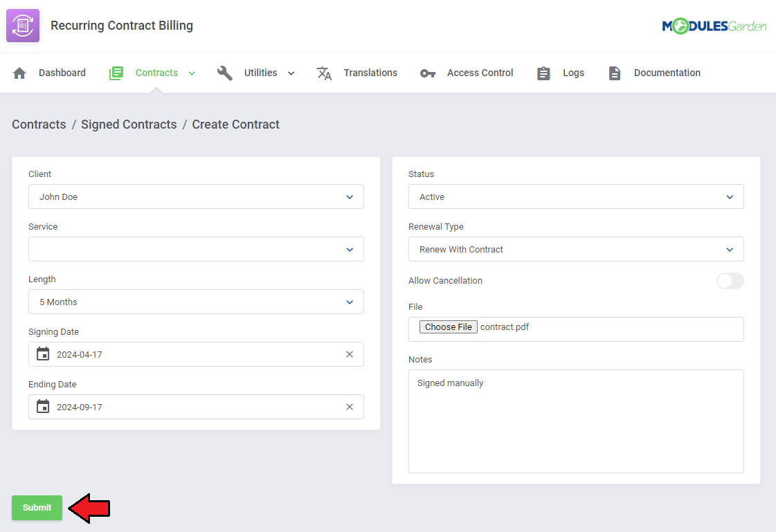This screenshot has height=532, width=776.
Task: Open the Translations menu item
Action: pyautogui.click(x=370, y=73)
